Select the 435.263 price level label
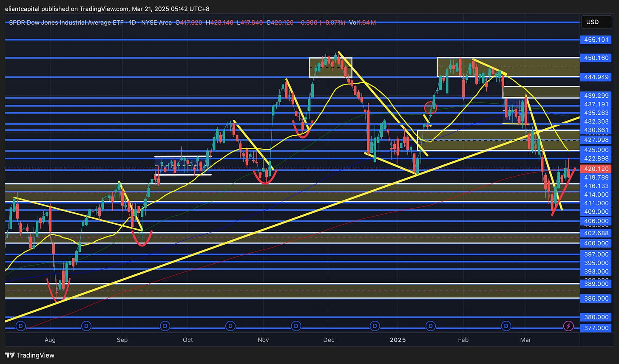Screen dimensions: 619x364 597,113
